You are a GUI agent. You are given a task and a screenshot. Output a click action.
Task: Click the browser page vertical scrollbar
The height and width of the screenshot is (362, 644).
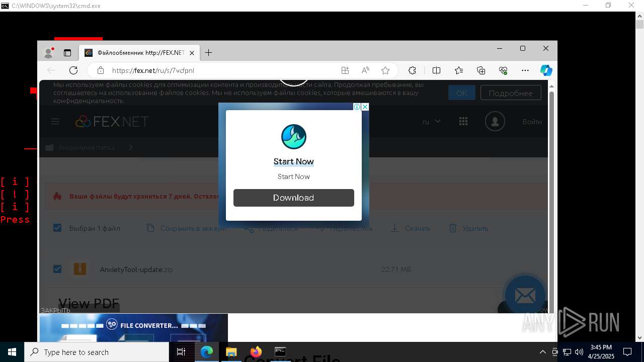[x=551, y=201]
